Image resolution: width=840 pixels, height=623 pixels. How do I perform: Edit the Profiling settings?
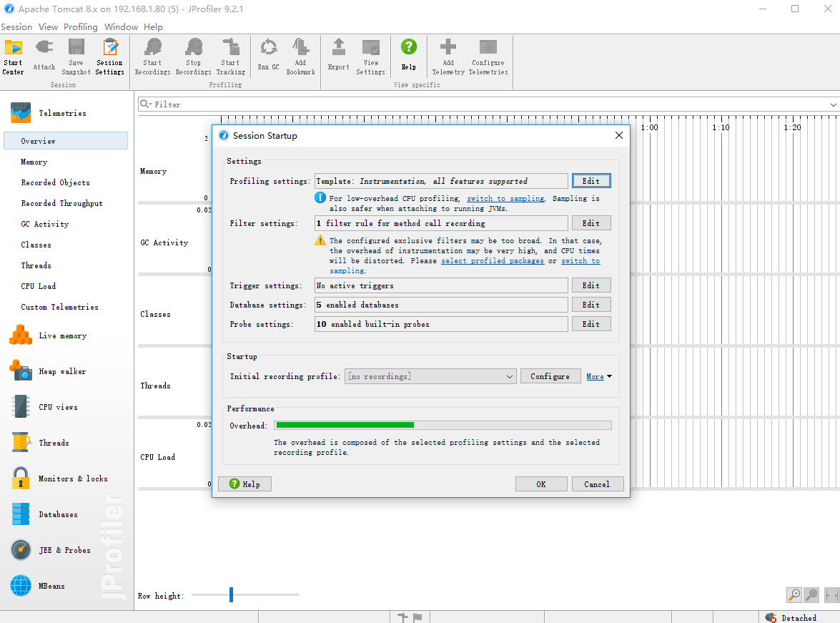click(591, 181)
